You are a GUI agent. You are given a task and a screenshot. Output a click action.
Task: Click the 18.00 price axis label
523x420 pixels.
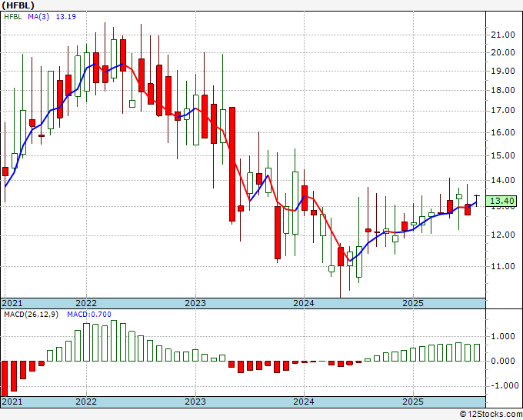tap(503, 90)
